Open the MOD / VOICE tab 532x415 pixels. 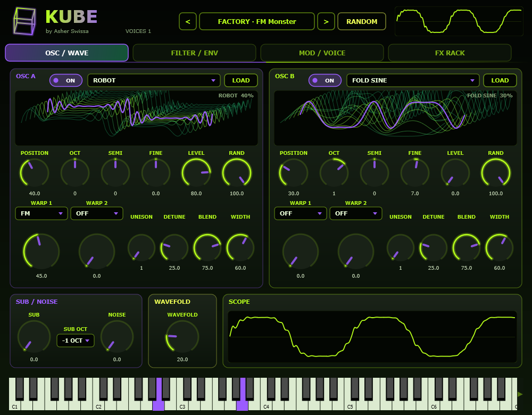click(x=322, y=53)
